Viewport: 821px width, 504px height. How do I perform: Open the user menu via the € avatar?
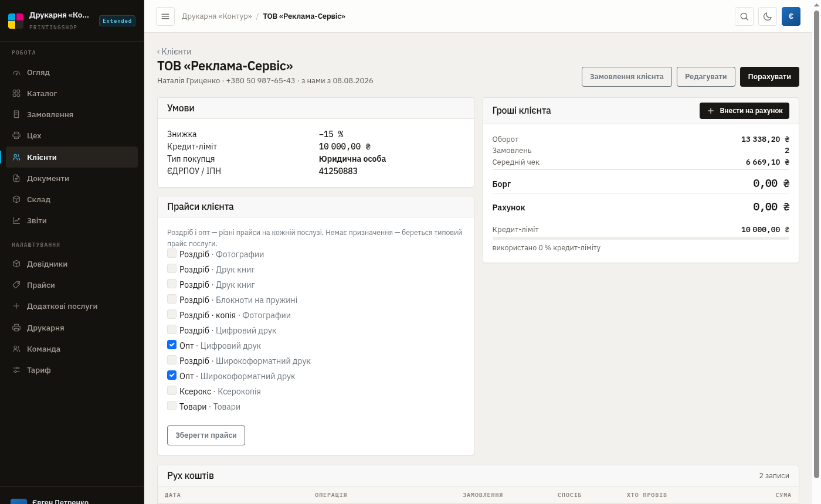coord(791,16)
